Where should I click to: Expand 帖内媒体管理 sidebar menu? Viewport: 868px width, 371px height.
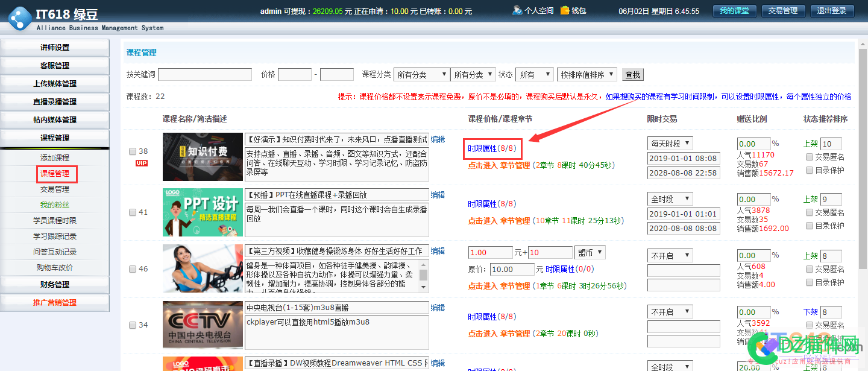click(55, 120)
